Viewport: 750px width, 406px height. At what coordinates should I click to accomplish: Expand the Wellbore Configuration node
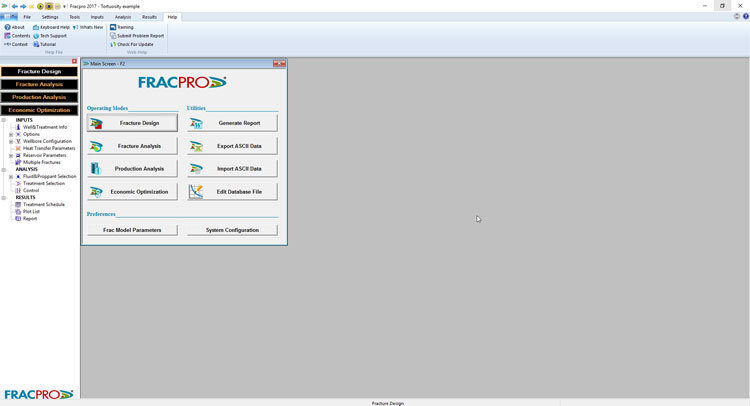11,142
